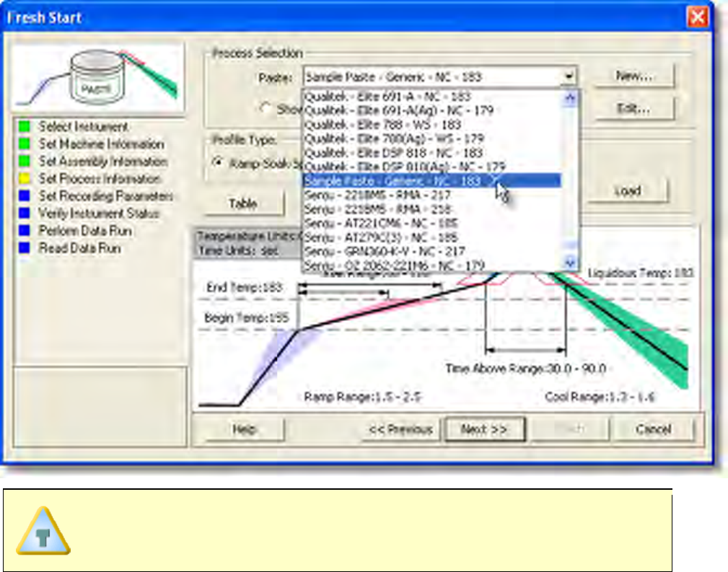This screenshot has height=572, width=728.
Task: Click the Read Data Run step label
Action: click(x=80, y=248)
